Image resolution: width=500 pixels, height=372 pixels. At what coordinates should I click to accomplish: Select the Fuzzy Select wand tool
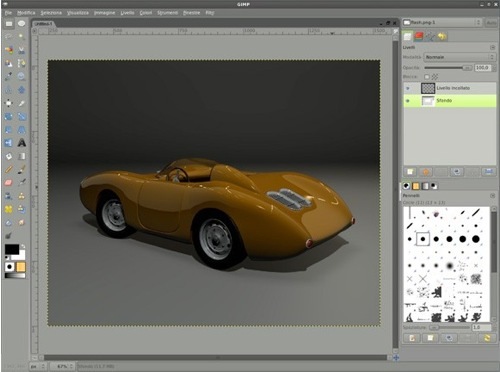point(22,36)
